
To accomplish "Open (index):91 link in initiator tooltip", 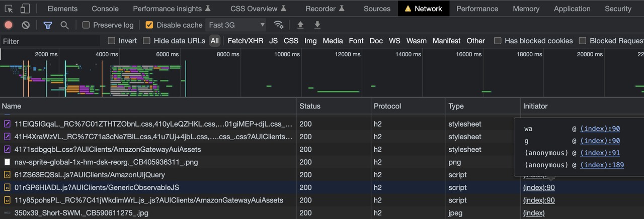I will click(x=600, y=153).
